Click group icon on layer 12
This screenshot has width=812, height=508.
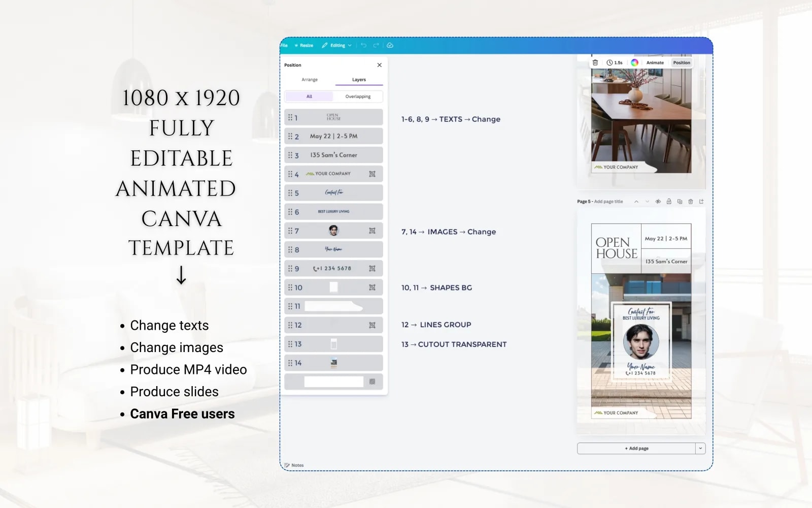[372, 325]
